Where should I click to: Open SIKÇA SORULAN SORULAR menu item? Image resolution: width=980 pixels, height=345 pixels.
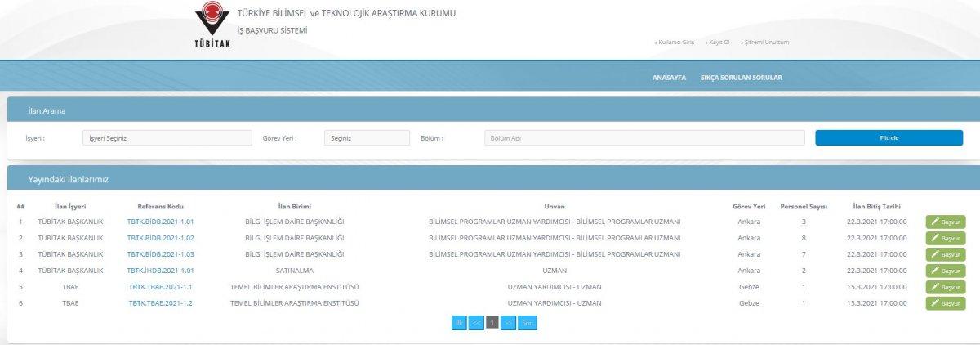tap(742, 78)
